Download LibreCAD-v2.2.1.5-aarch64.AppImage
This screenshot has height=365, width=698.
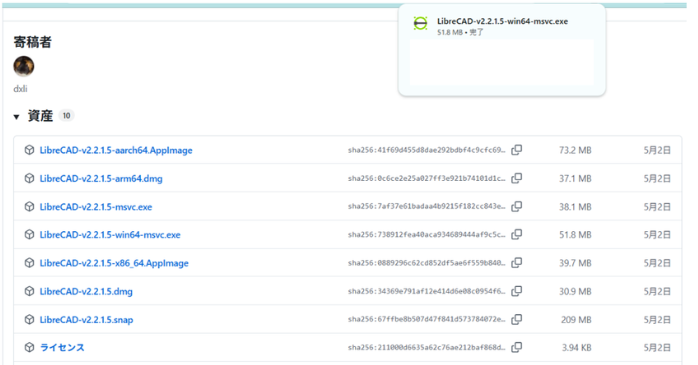point(116,150)
